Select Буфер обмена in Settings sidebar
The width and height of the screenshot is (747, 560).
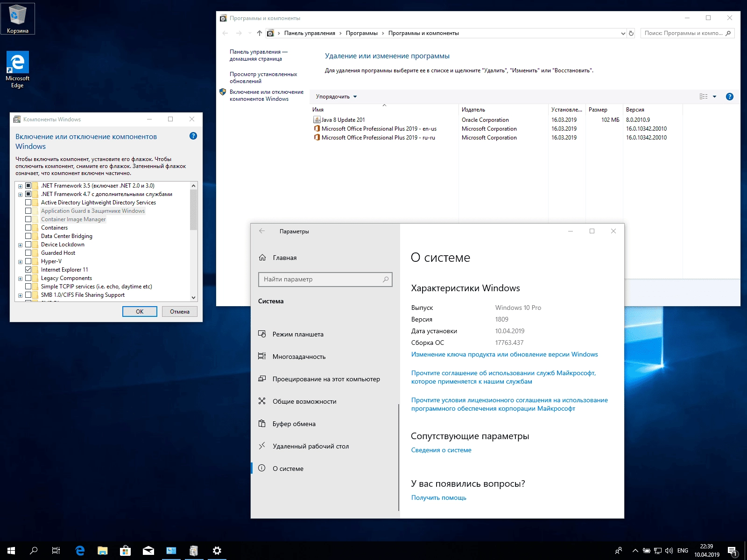[x=324, y=424]
